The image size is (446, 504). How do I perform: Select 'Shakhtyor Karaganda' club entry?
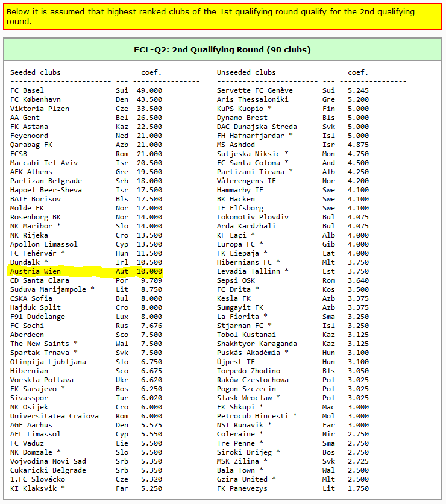click(x=257, y=344)
